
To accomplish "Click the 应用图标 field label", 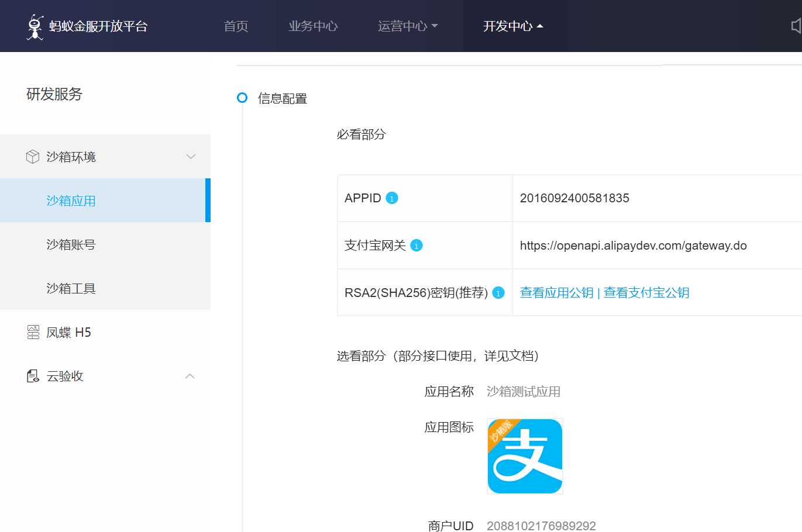I will point(449,427).
